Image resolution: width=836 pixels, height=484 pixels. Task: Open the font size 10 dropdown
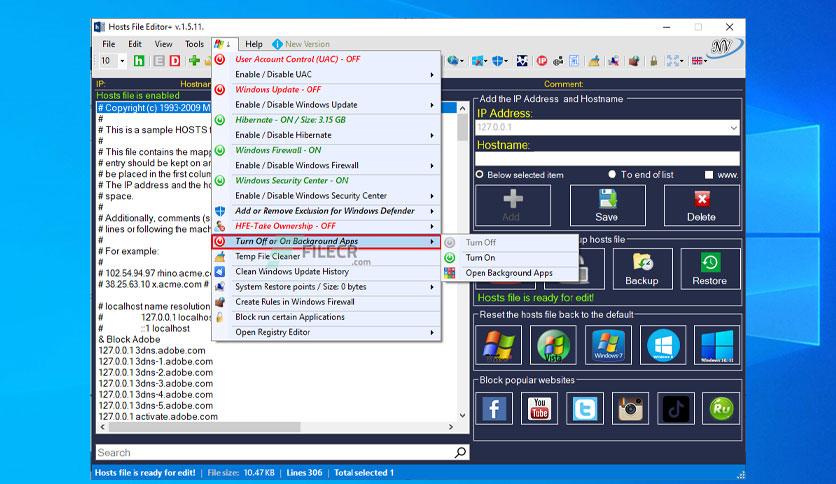[x=122, y=61]
